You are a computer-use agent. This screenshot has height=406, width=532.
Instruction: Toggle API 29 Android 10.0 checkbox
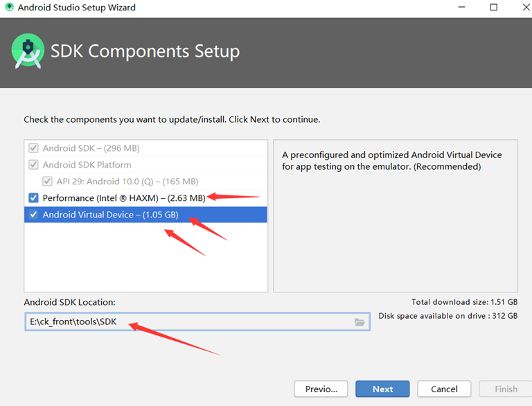click(x=47, y=182)
